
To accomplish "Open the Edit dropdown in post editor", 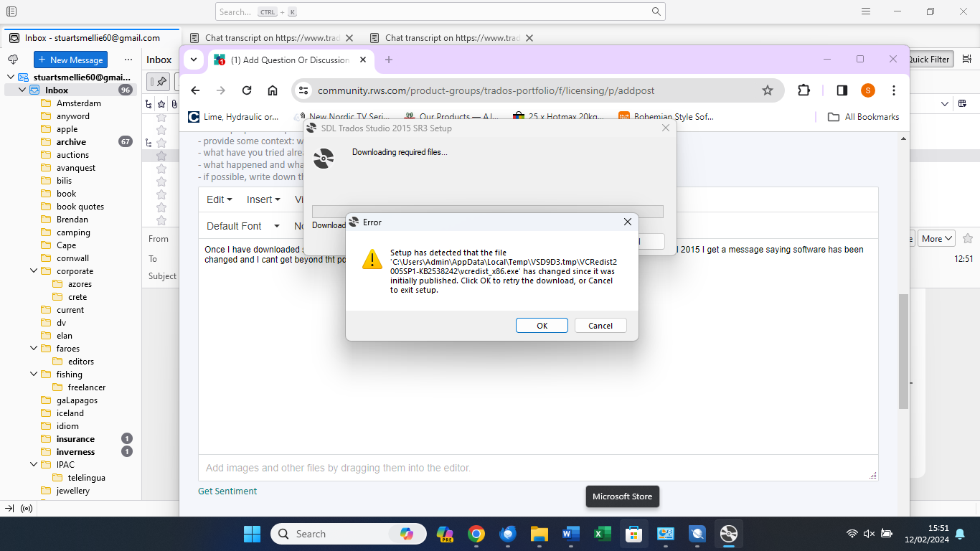I will [220, 199].
